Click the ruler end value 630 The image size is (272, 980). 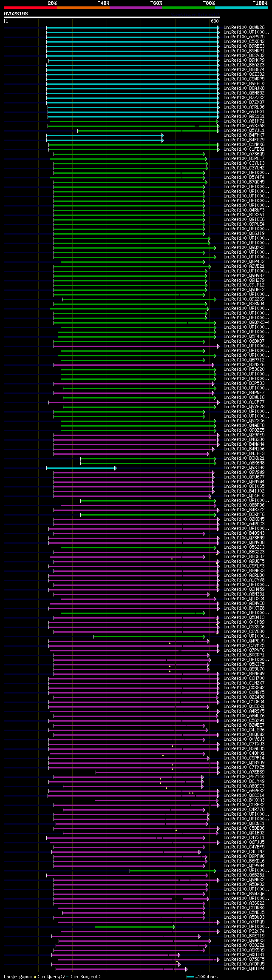point(215,21)
